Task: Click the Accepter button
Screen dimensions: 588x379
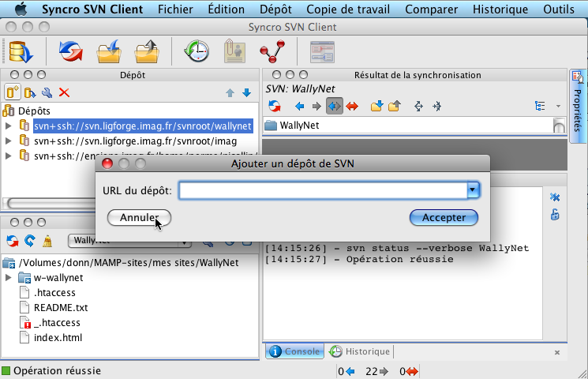Action: click(444, 218)
